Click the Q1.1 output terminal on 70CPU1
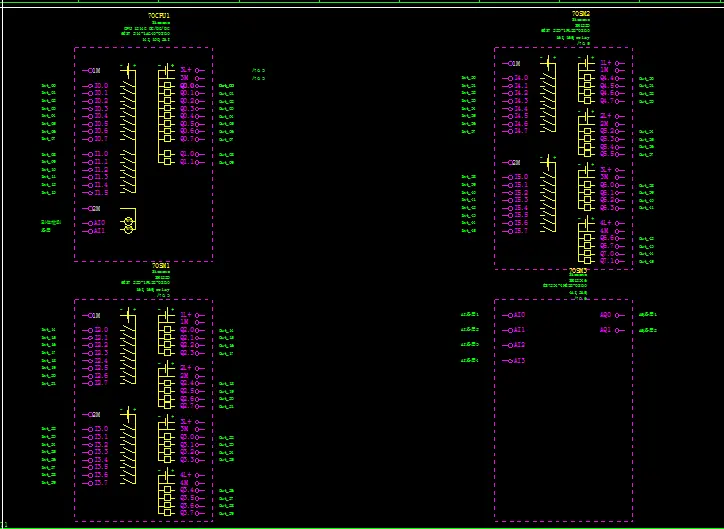Image resolution: width=724 pixels, height=529 pixels. [x=188, y=162]
